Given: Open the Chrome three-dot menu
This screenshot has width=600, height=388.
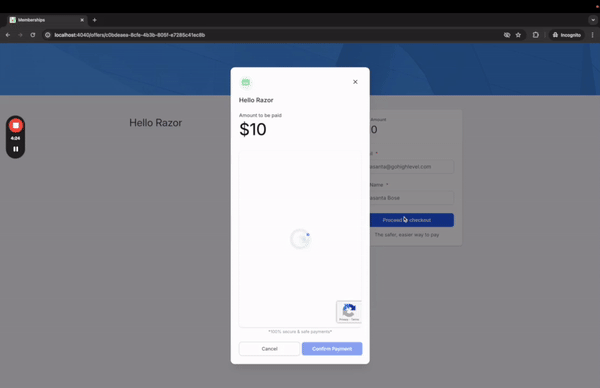Looking at the screenshot, I should 592,35.
